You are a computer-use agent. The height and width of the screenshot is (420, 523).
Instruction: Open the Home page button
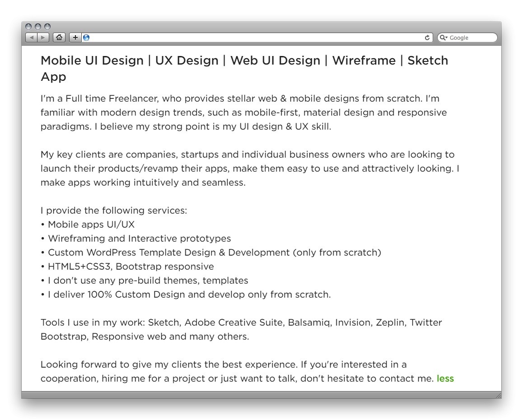[59, 38]
